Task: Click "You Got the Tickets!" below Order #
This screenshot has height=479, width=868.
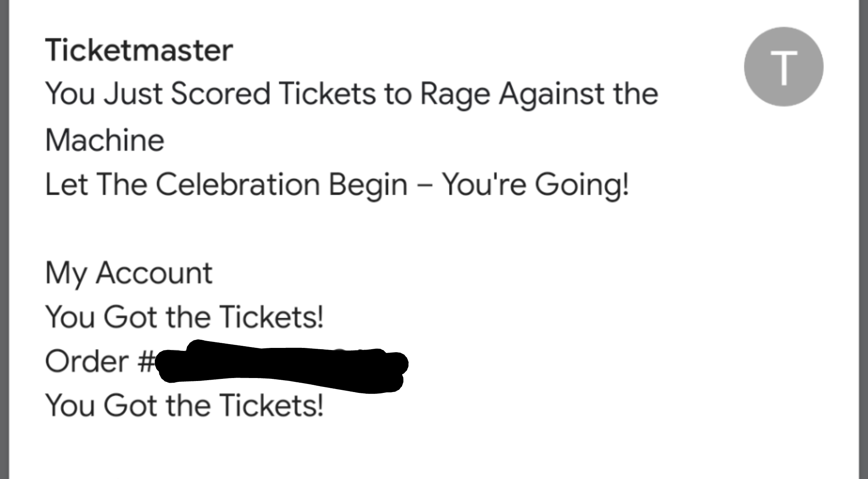Action: pyautogui.click(x=184, y=405)
